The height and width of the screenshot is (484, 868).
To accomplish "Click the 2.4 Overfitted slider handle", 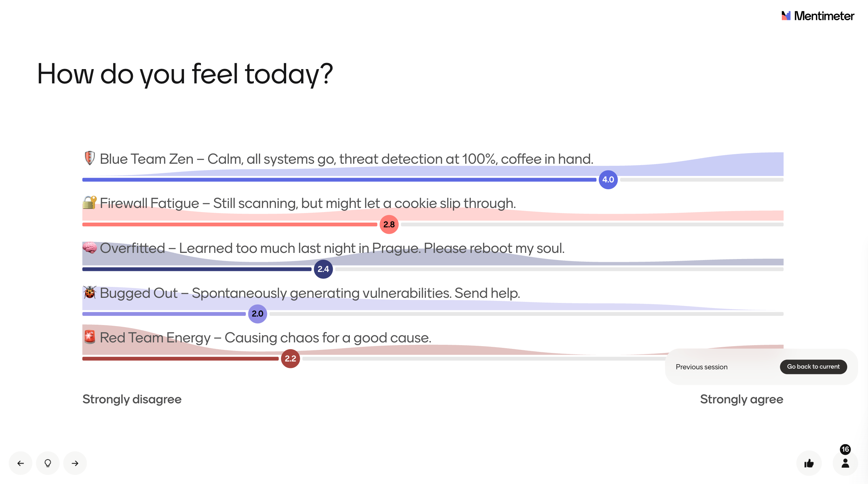I will coord(323,269).
